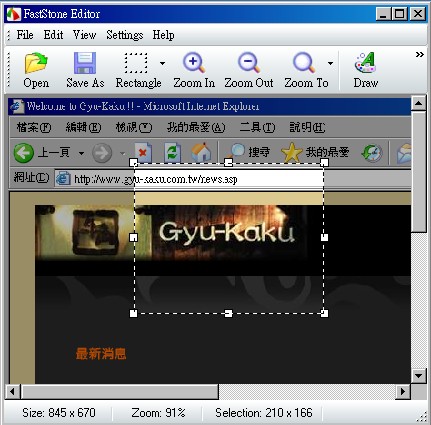Show more toolbar buttons via chevron

[x=420, y=55]
